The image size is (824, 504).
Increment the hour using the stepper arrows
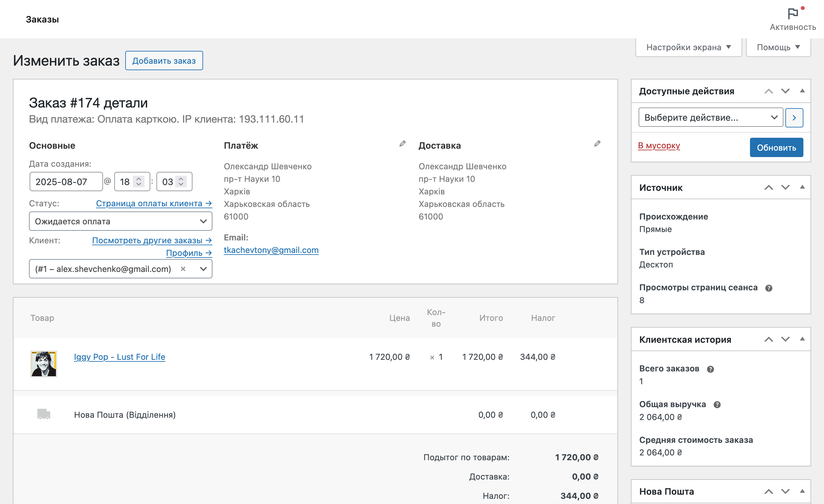pos(138,179)
